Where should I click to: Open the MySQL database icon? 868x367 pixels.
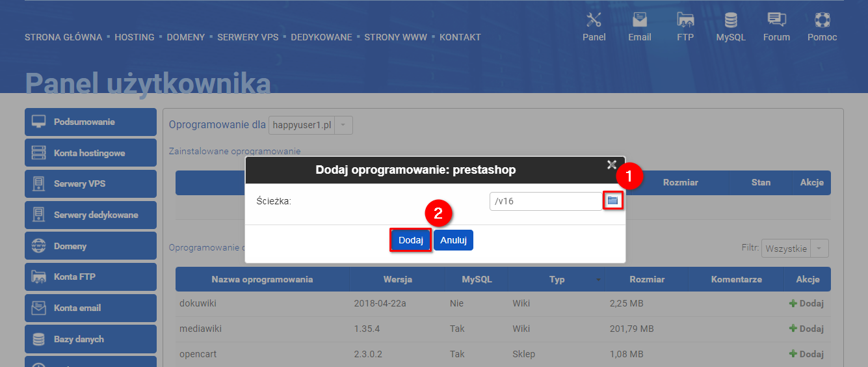pos(731,20)
